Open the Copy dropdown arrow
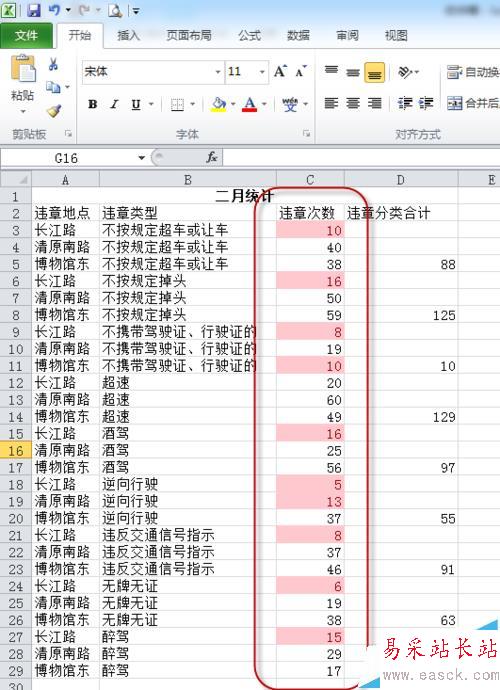500x690 pixels. [67, 87]
